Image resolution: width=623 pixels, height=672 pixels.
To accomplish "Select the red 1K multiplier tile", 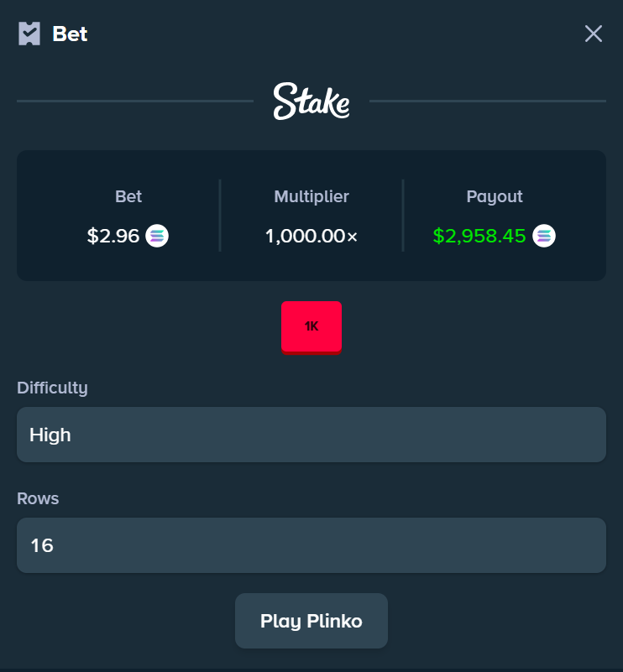I will (x=311, y=326).
